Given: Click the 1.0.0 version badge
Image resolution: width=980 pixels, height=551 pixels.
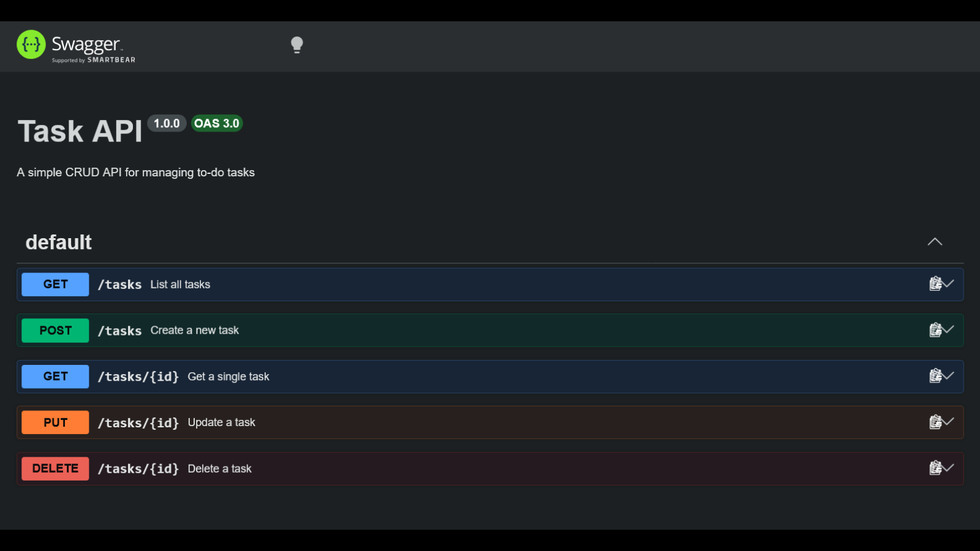Looking at the screenshot, I should [167, 123].
